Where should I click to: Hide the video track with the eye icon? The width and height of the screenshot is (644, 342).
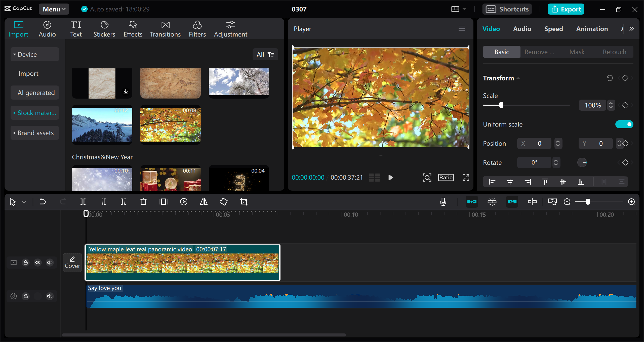38,262
